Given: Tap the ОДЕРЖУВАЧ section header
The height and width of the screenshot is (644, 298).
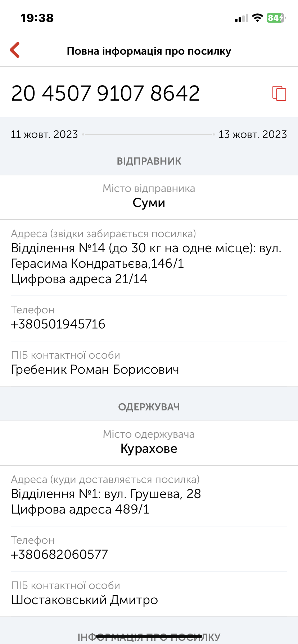Looking at the screenshot, I should (149, 407).
